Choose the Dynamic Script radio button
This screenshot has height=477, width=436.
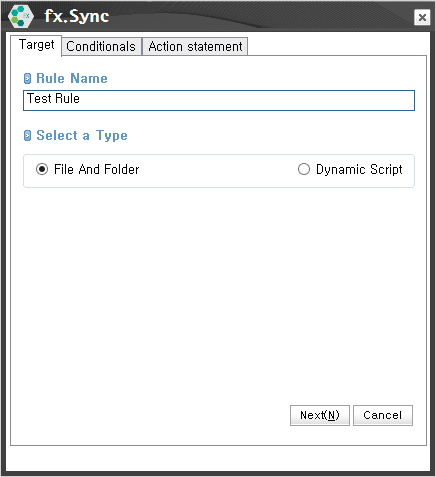(x=304, y=169)
